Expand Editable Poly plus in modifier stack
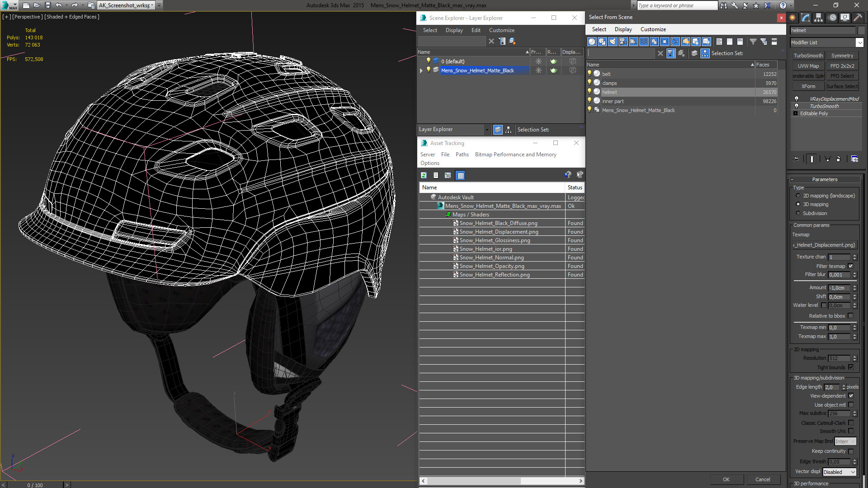This screenshot has height=488, width=868. [x=795, y=113]
